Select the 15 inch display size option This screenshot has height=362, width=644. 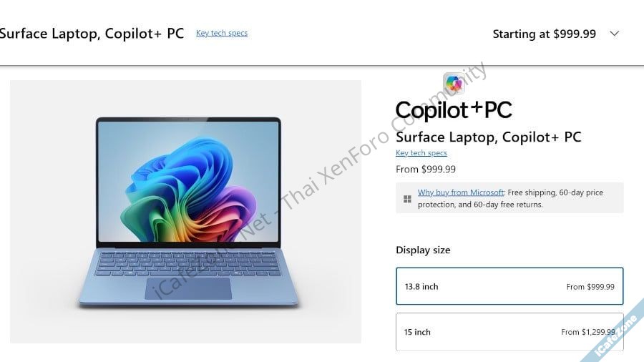click(509, 332)
